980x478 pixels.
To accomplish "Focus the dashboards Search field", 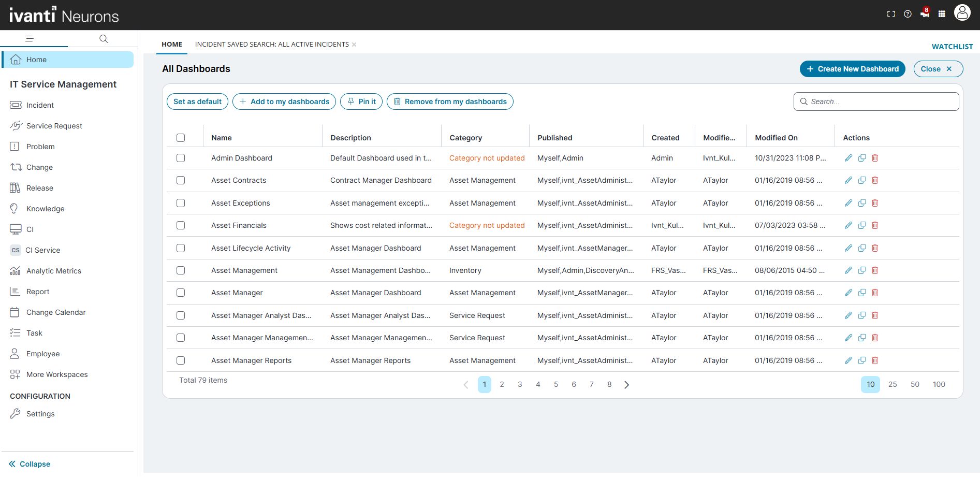I will tap(880, 102).
